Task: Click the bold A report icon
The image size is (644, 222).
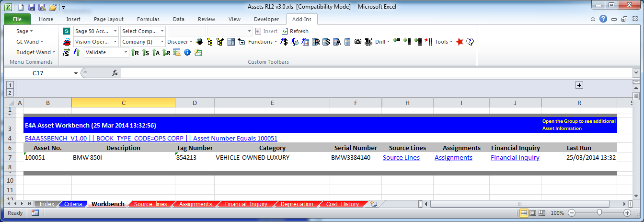Action: pyautogui.click(x=337, y=42)
